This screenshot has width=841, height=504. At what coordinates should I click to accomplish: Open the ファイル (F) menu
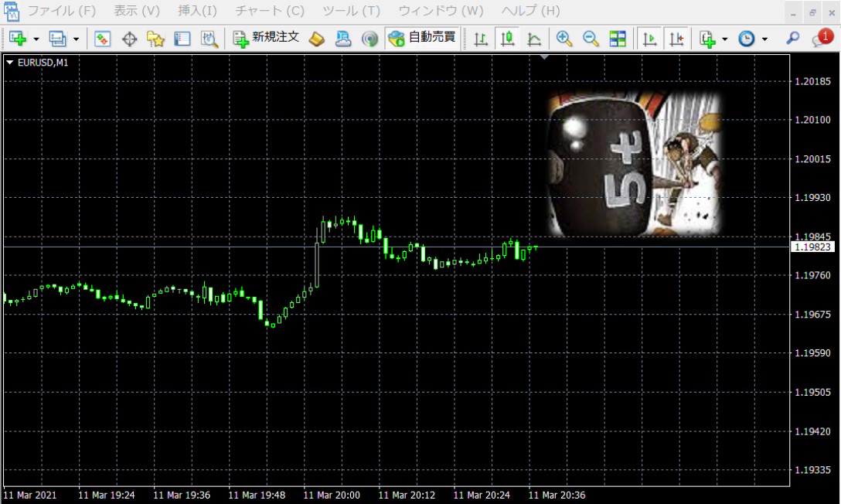61,11
